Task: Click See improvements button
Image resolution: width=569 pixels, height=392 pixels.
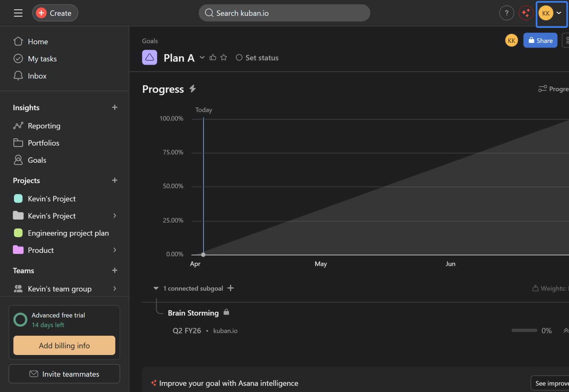Action: click(550, 383)
